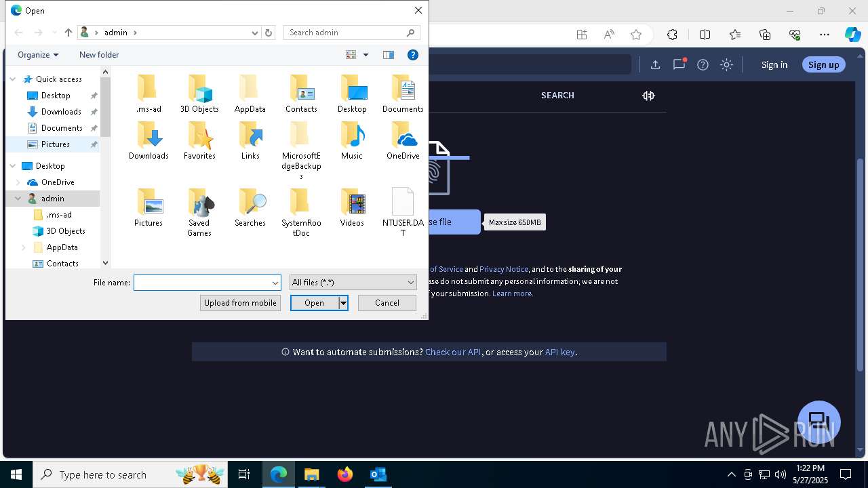The width and height of the screenshot is (868, 488).
Task: Add page to favorites with star icon
Action: (x=636, y=35)
